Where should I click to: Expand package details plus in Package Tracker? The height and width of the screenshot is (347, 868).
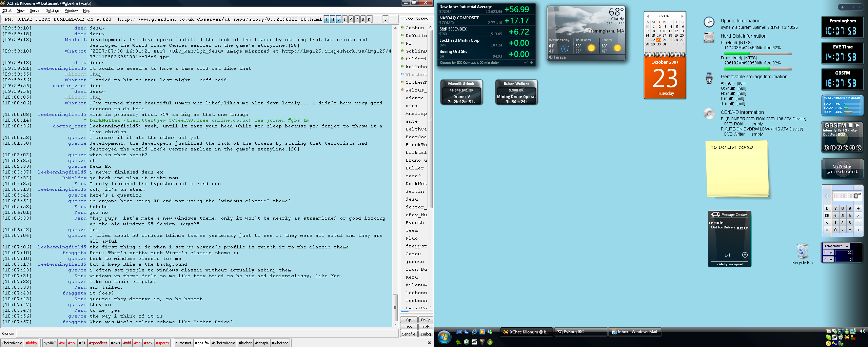coord(745,255)
